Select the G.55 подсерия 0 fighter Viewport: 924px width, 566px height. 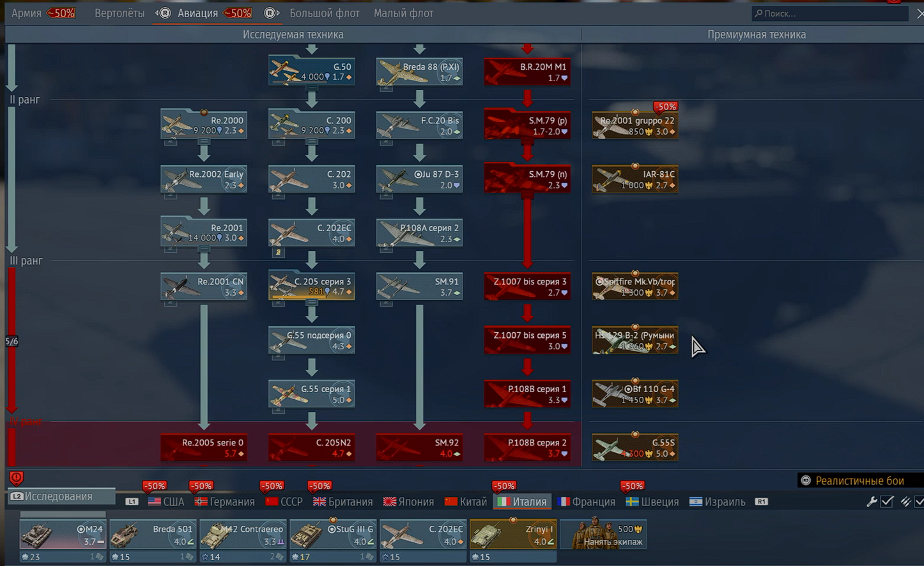point(312,340)
